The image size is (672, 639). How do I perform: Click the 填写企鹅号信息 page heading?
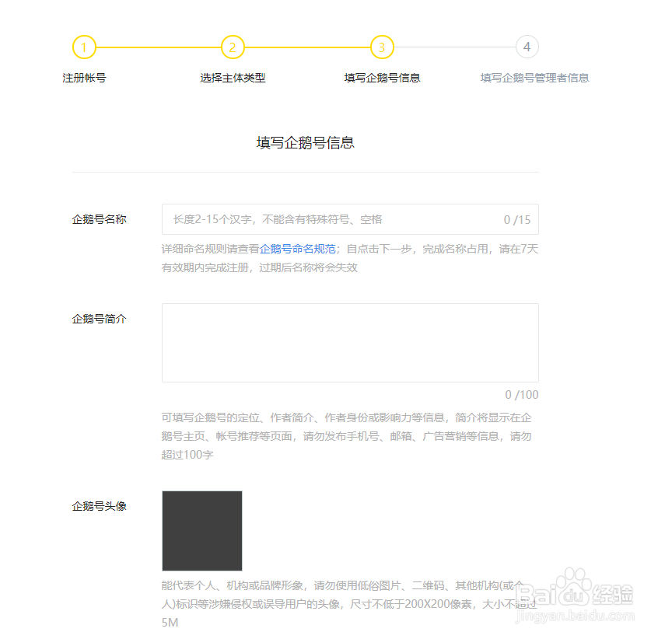coord(305,142)
